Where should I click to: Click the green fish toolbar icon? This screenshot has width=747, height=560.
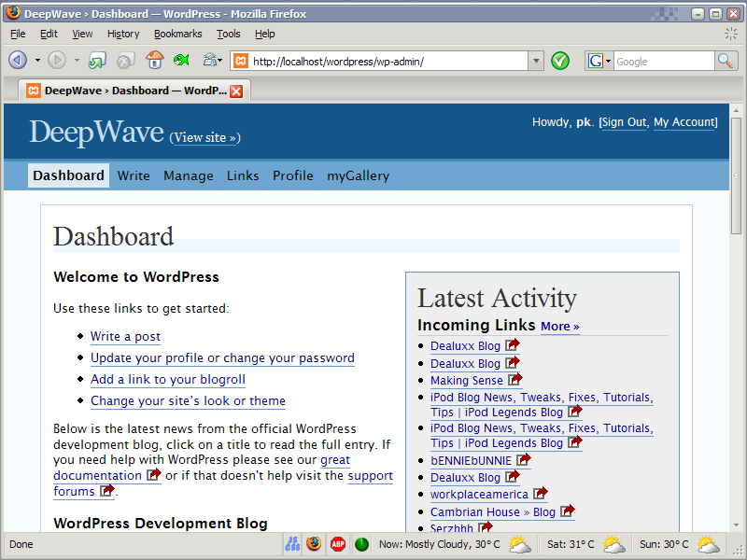pyautogui.click(x=181, y=60)
